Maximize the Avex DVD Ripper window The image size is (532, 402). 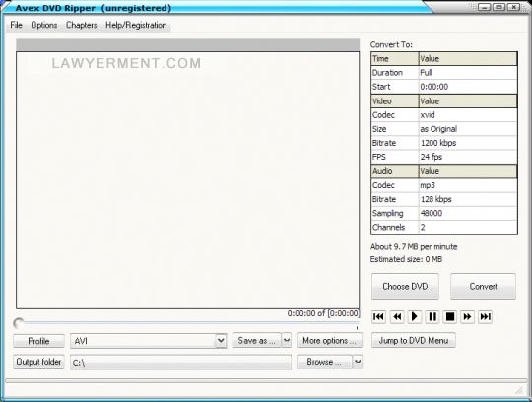499,7
